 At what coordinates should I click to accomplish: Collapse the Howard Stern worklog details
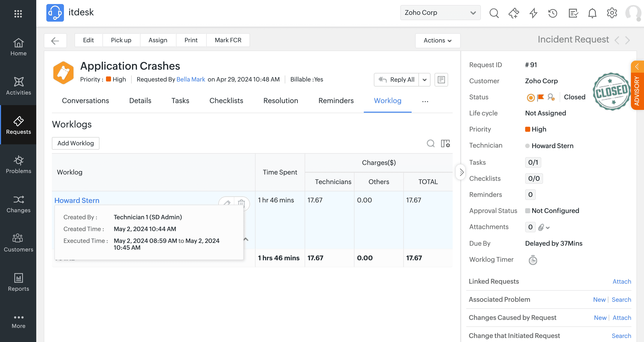[x=246, y=239]
